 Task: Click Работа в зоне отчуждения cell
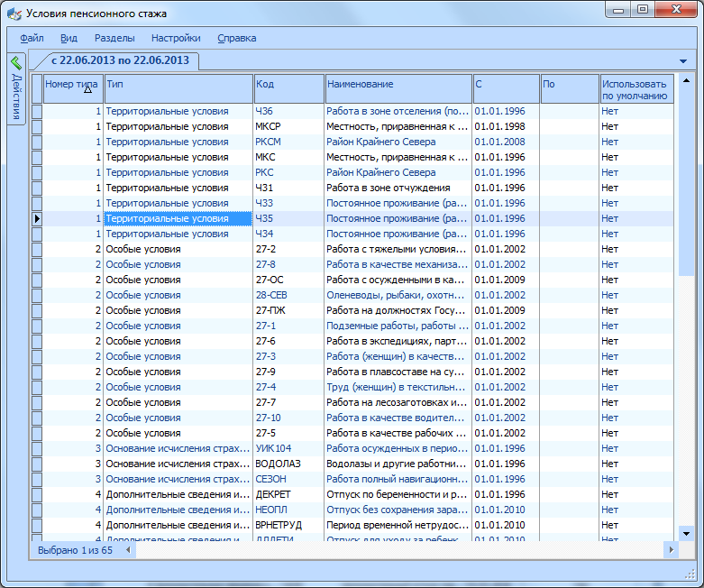pyautogui.click(x=398, y=188)
